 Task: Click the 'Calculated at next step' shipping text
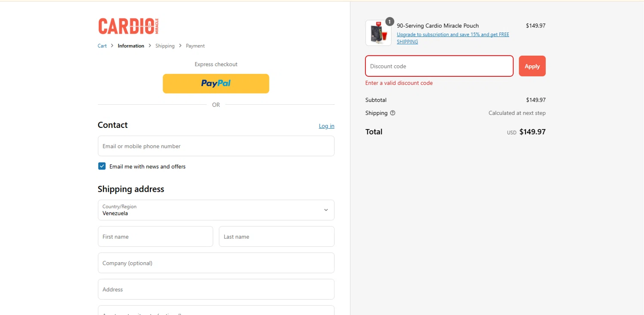point(517,113)
